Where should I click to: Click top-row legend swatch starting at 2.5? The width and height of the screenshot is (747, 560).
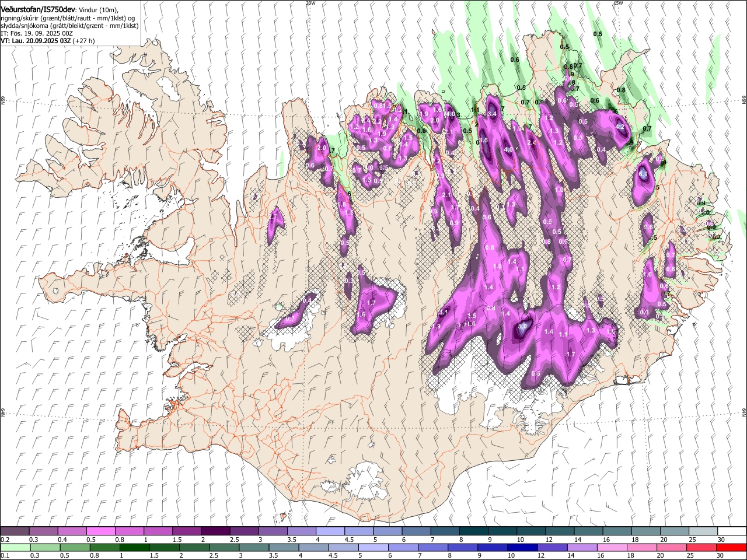243,531
